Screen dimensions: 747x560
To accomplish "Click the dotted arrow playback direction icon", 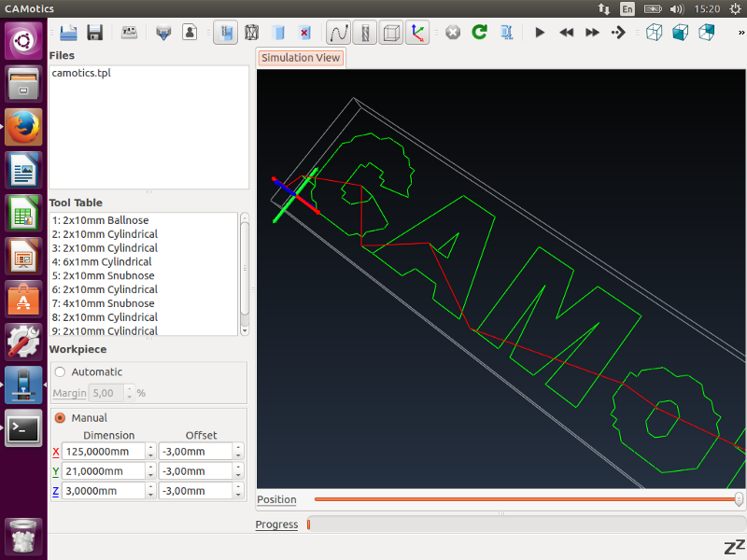I will click(x=618, y=33).
